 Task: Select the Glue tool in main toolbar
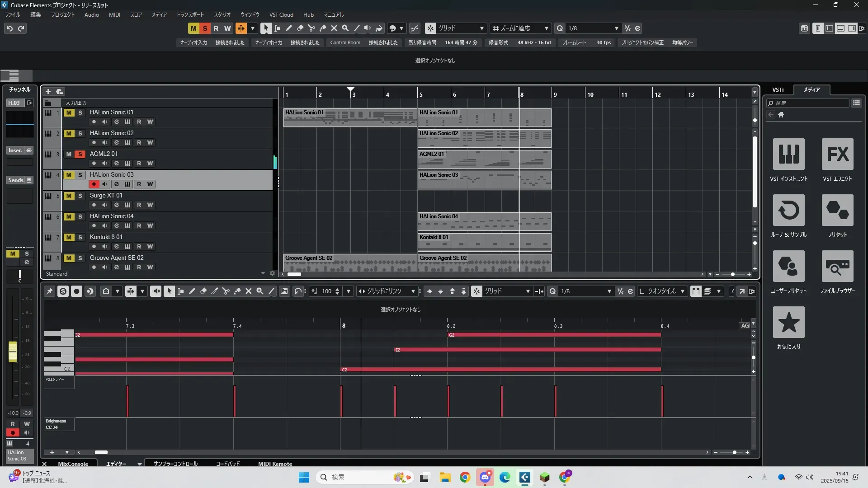[x=323, y=28]
